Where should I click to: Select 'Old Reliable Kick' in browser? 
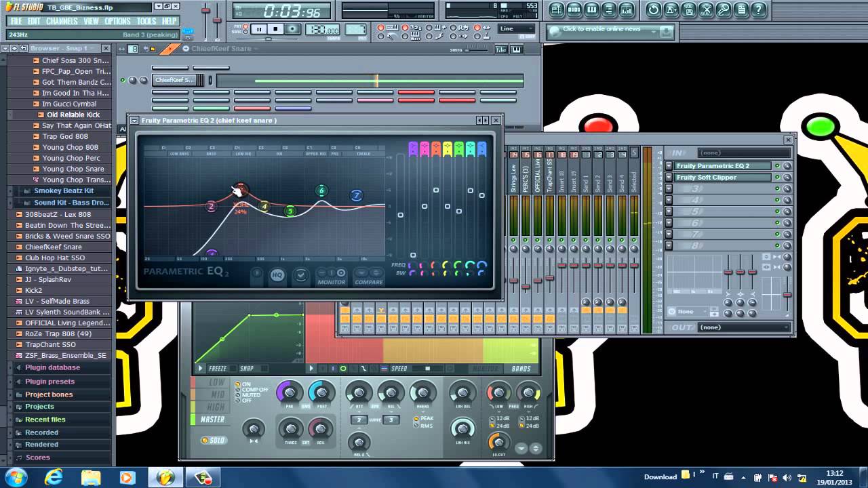click(x=73, y=115)
